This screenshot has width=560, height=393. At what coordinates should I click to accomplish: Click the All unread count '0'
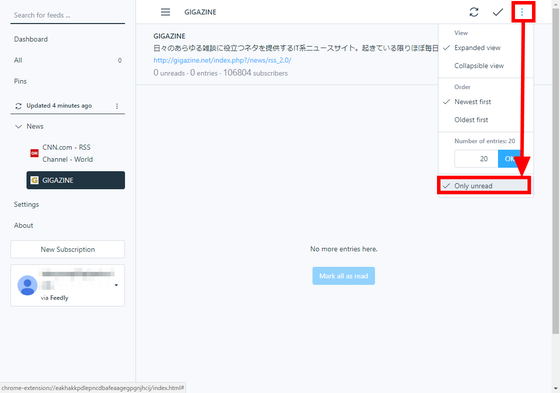(120, 60)
